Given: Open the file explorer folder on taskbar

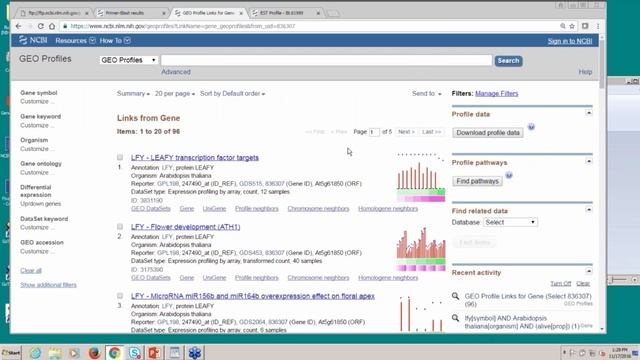Looking at the screenshot, I should pyautogui.click(x=55, y=353).
